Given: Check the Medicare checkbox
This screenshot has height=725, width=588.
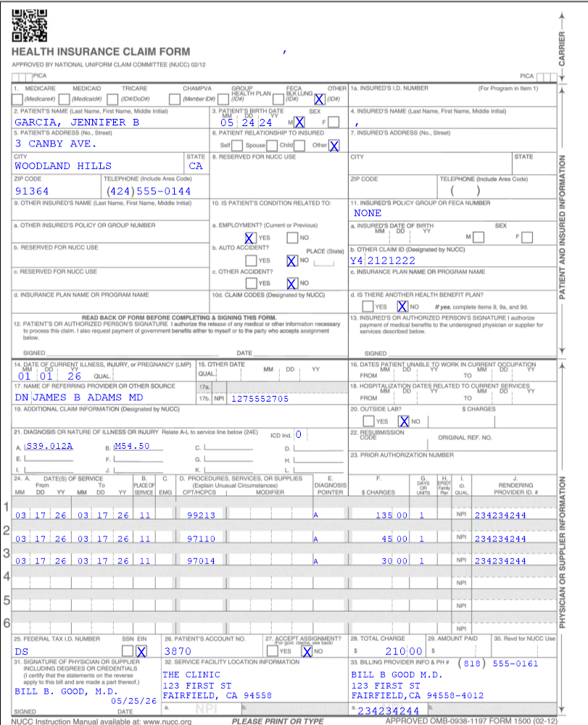Looking at the screenshot, I should 17,99.
